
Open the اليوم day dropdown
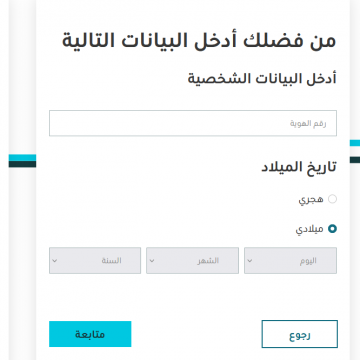pos(290,260)
